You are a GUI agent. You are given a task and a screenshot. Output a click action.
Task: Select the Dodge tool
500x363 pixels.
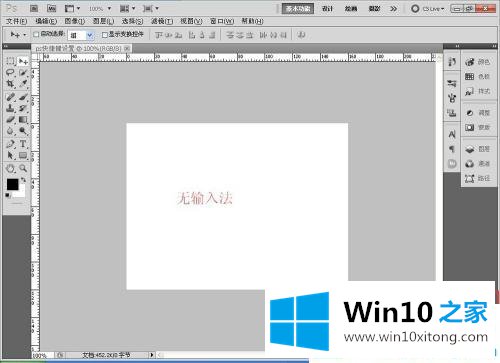[23, 131]
